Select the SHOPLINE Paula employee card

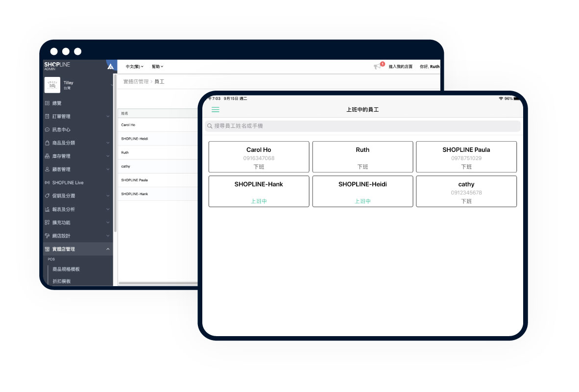[x=466, y=157]
